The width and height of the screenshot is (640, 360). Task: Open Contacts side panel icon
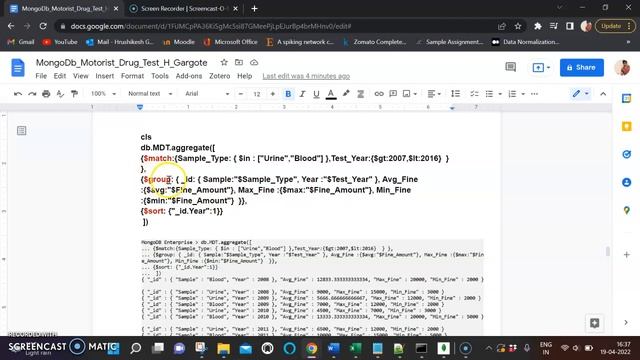(627, 182)
